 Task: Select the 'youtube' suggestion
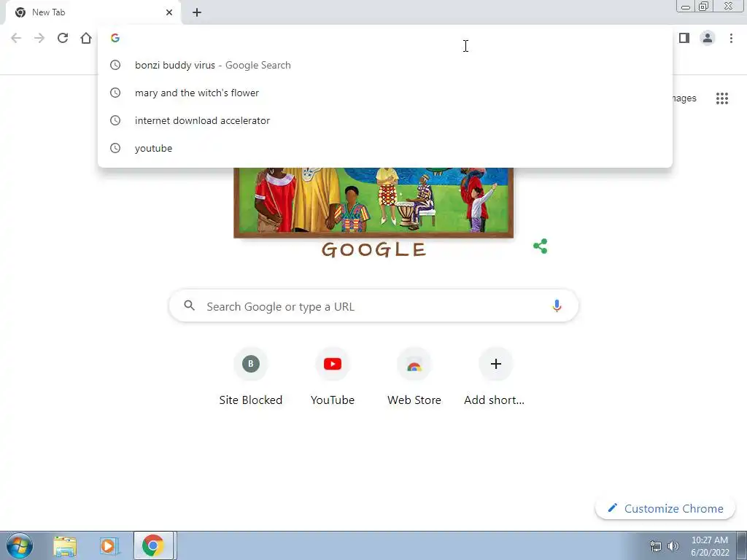click(385, 148)
